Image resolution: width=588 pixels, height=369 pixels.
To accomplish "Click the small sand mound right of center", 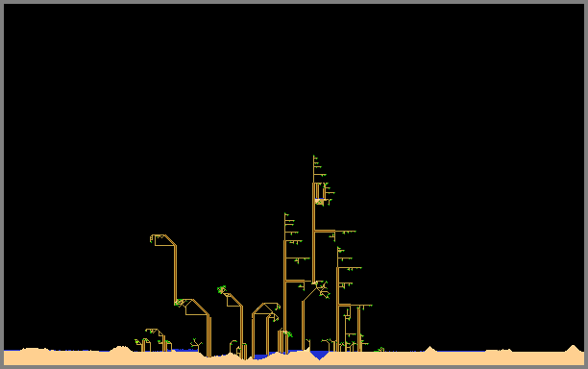I will pyautogui.click(x=430, y=349).
